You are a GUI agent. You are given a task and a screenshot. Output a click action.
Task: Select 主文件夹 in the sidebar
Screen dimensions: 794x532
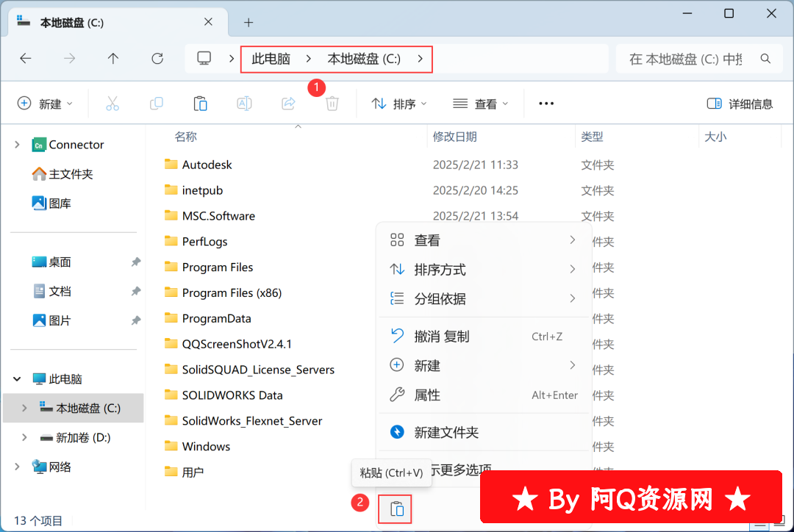(62, 174)
